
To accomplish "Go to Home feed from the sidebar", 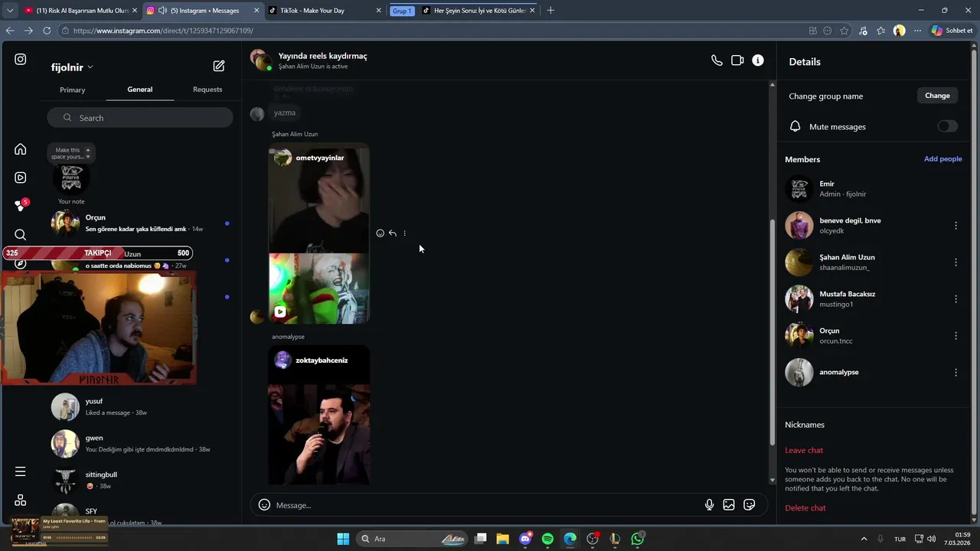I will coord(21,149).
